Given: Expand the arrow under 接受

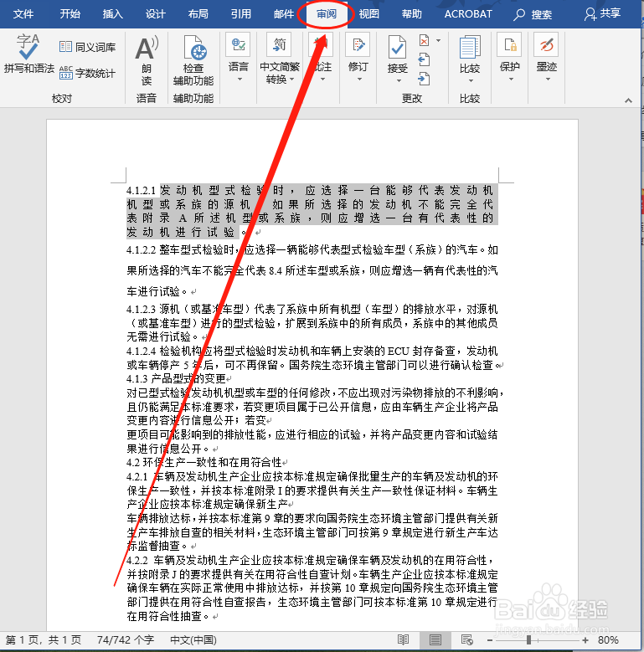Looking at the screenshot, I should click(x=398, y=80).
